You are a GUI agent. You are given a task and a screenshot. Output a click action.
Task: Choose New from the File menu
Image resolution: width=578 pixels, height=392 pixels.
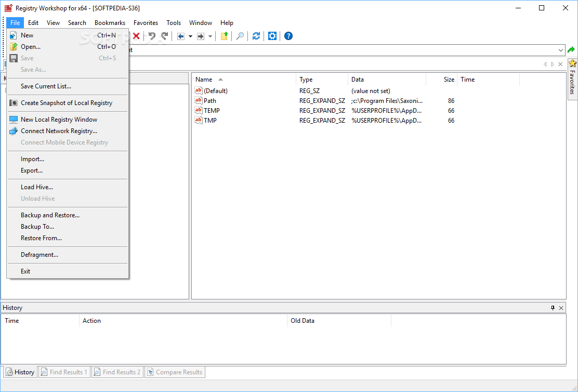(68, 35)
